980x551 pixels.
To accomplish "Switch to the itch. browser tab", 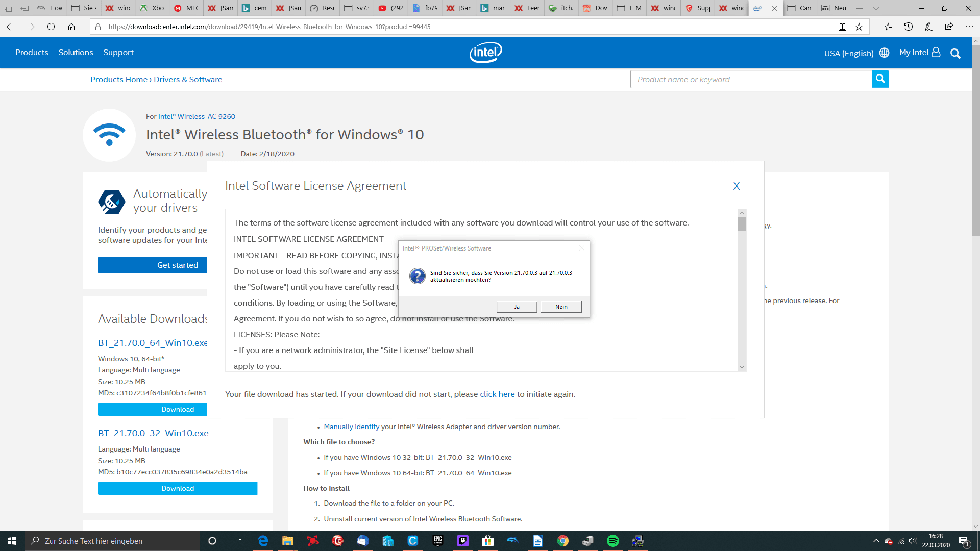I will point(561,8).
